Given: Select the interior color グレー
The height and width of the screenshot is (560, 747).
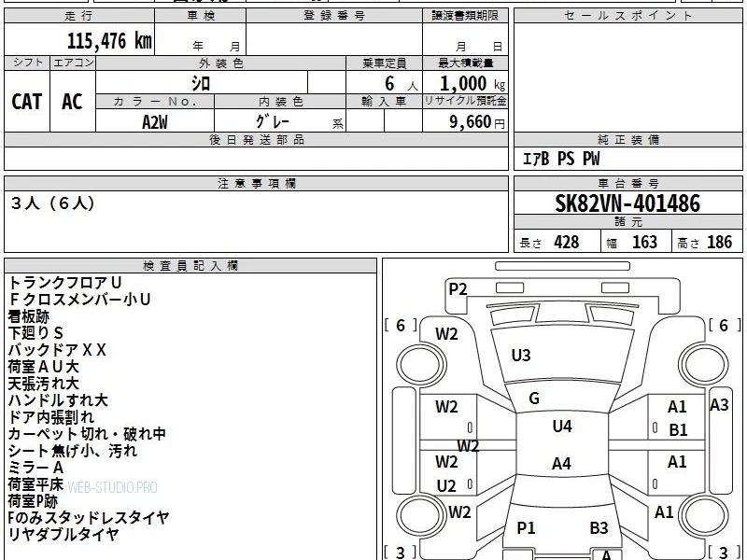Looking at the screenshot, I should (x=273, y=121).
